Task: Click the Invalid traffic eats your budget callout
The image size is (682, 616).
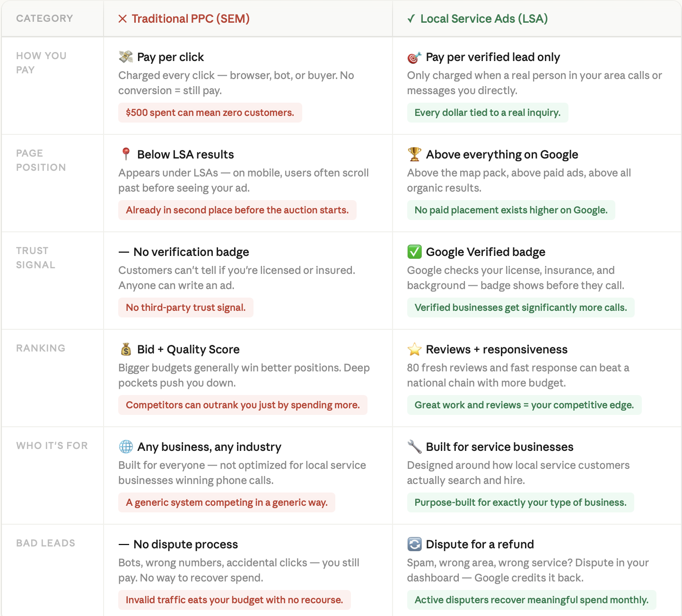Action: pyautogui.click(x=234, y=600)
